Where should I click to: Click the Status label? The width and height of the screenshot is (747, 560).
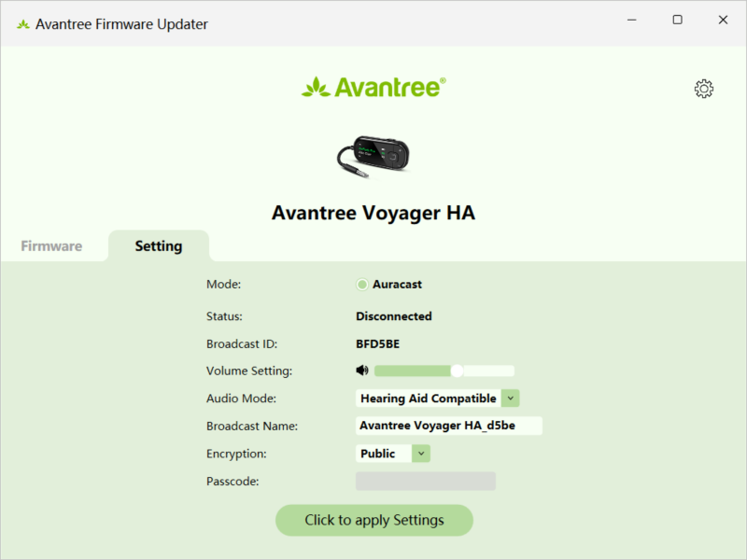tap(224, 316)
